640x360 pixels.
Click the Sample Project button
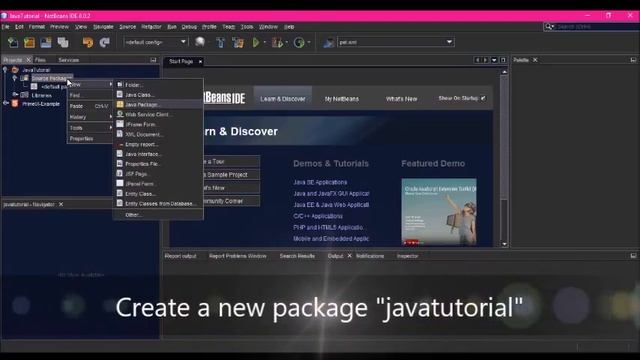(x=231, y=175)
